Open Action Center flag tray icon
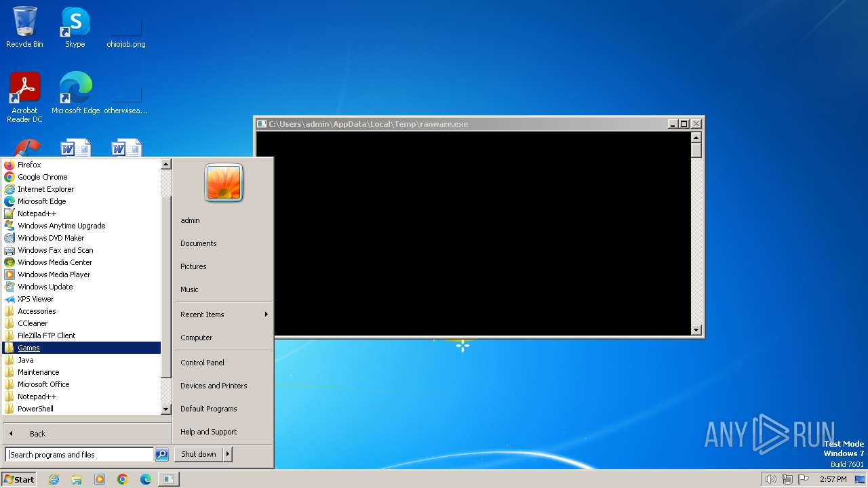Screen dimensions: 868x488 click(x=804, y=479)
